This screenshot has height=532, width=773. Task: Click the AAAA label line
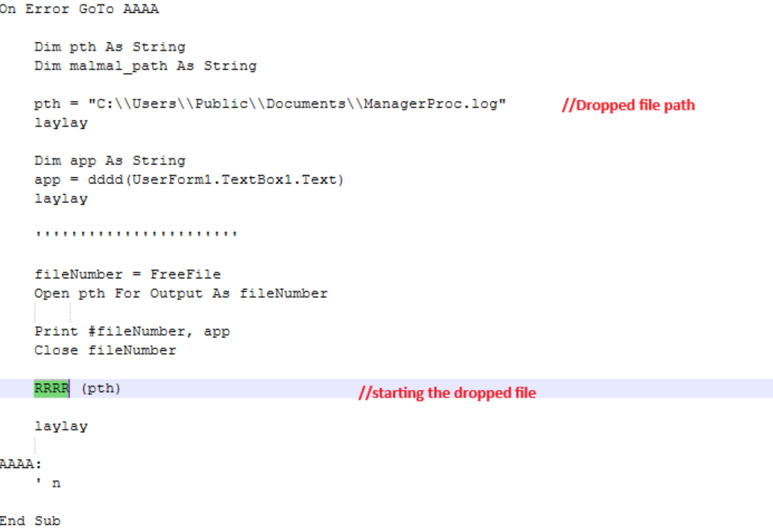(20, 464)
